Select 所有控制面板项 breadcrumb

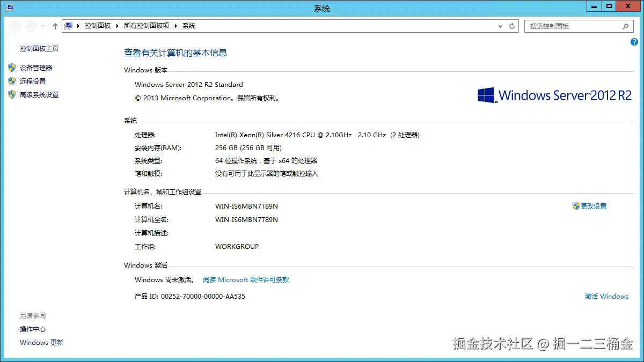pyautogui.click(x=147, y=26)
